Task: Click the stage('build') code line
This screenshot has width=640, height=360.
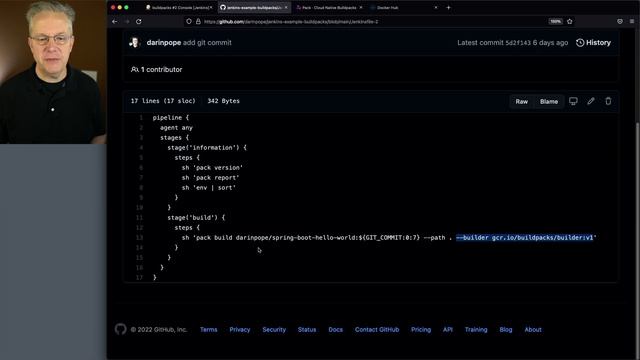Action: tap(196, 218)
